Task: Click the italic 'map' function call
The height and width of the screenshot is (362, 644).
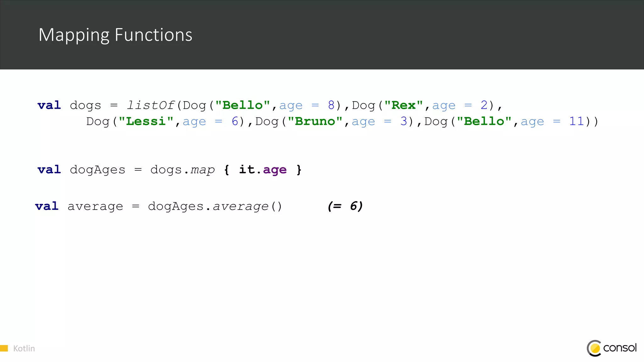Action: click(203, 170)
